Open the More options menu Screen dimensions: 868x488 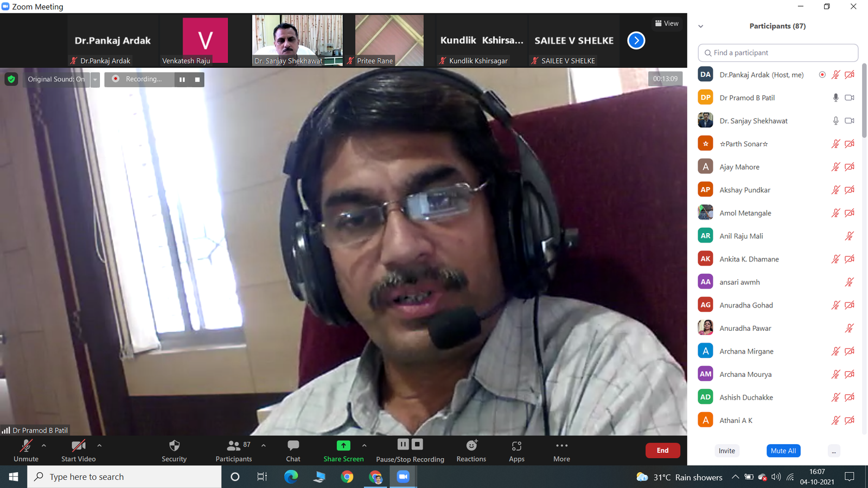pos(561,451)
